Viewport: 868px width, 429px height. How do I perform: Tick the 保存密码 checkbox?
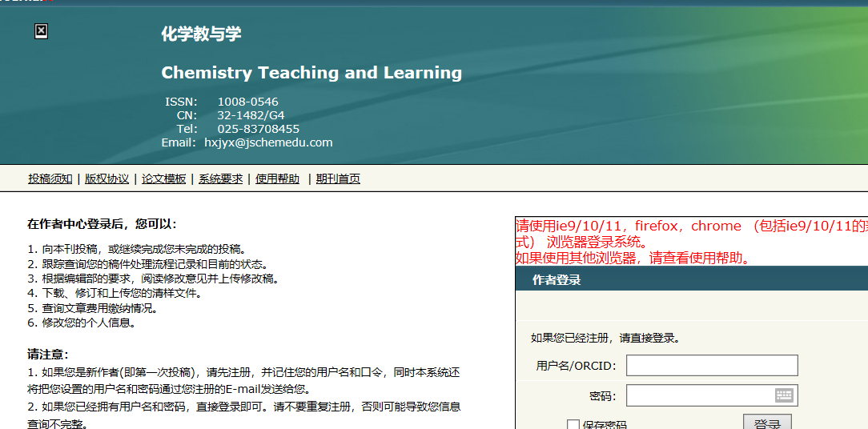click(573, 425)
